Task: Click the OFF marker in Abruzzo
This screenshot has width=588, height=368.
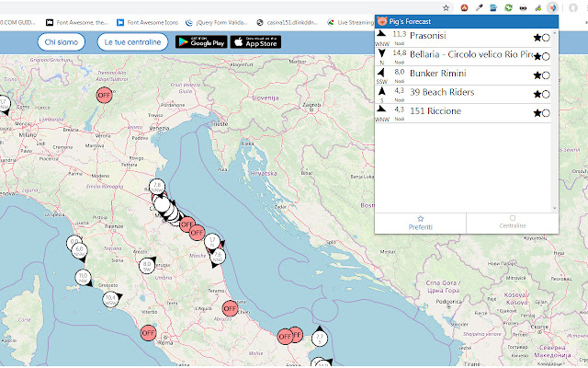Action: pos(230,309)
